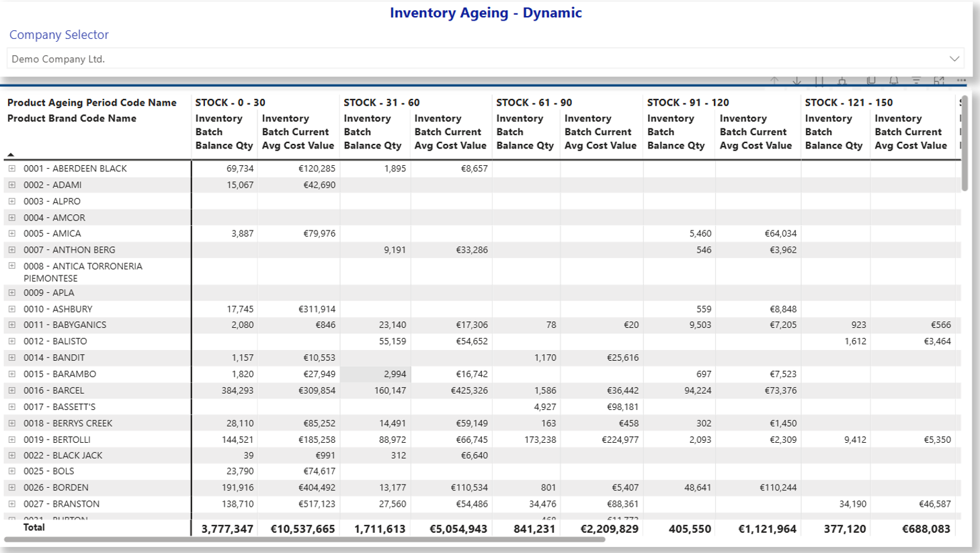
Task: Expand the 0014 - BANDIT row
Action: (12, 357)
